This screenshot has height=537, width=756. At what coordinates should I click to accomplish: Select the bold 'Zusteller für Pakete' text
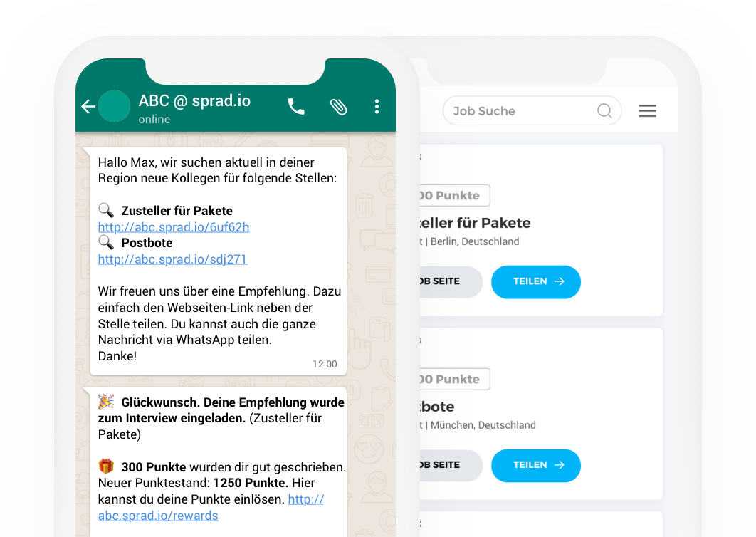pos(177,211)
